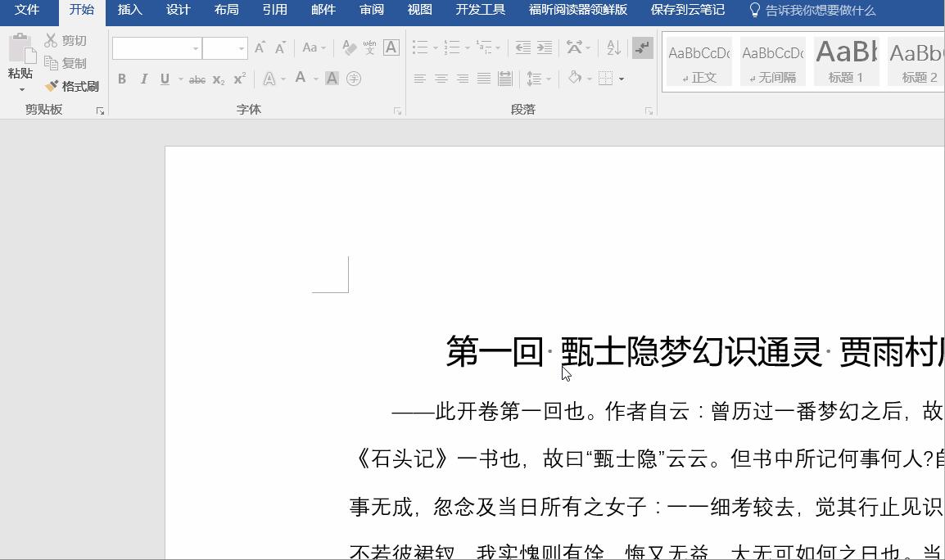Apply strikethrough formatting to text
This screenshot has width=945, height=560.
coord(197,79)
